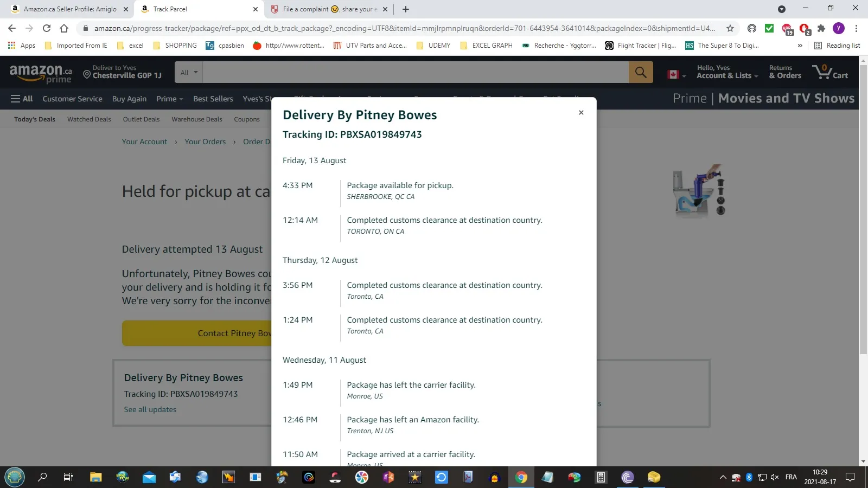Click the Amazon search magnifier button
Image resolution: width=868 pixels, height=488 pixels.
coord(641,72)
